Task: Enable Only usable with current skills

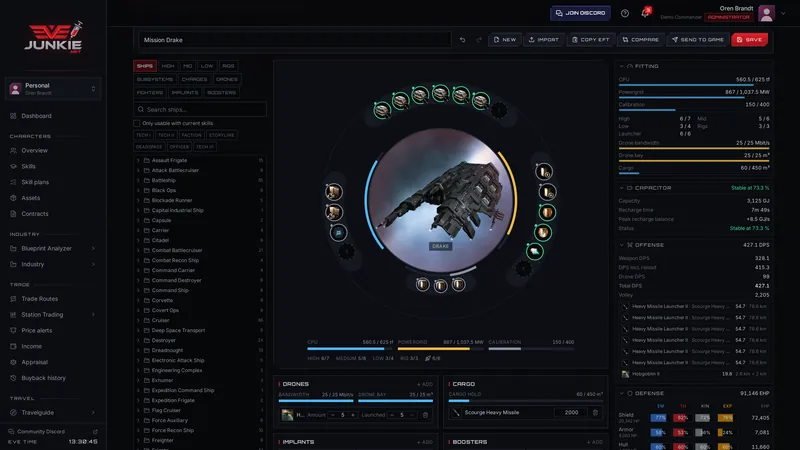Action: tap(137, 123)
